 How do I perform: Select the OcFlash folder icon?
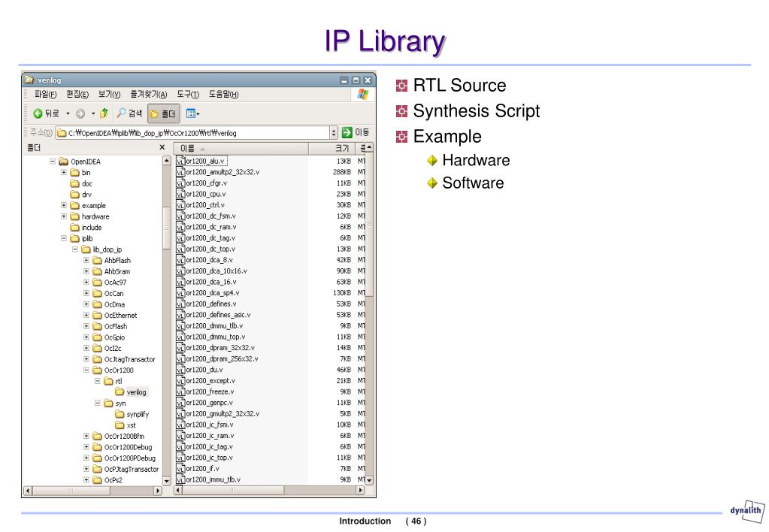pos(97,326)
